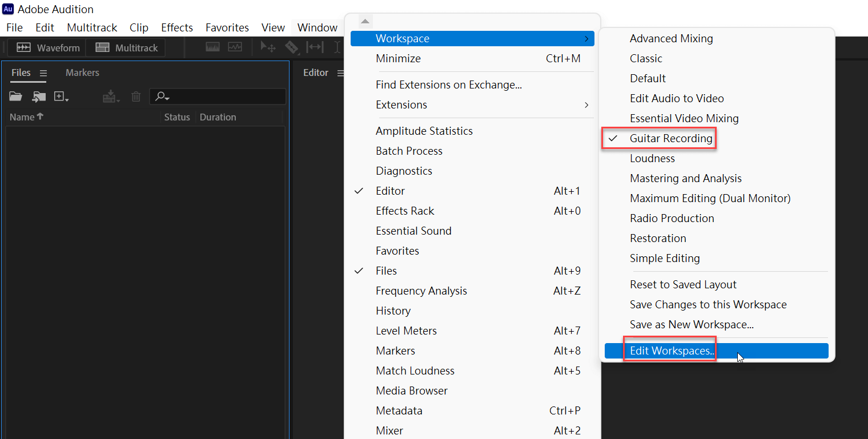The width and height of the screenshot is (868, 439).
Task: Select the Editor panel tab
Action: (x=316, y=73)
